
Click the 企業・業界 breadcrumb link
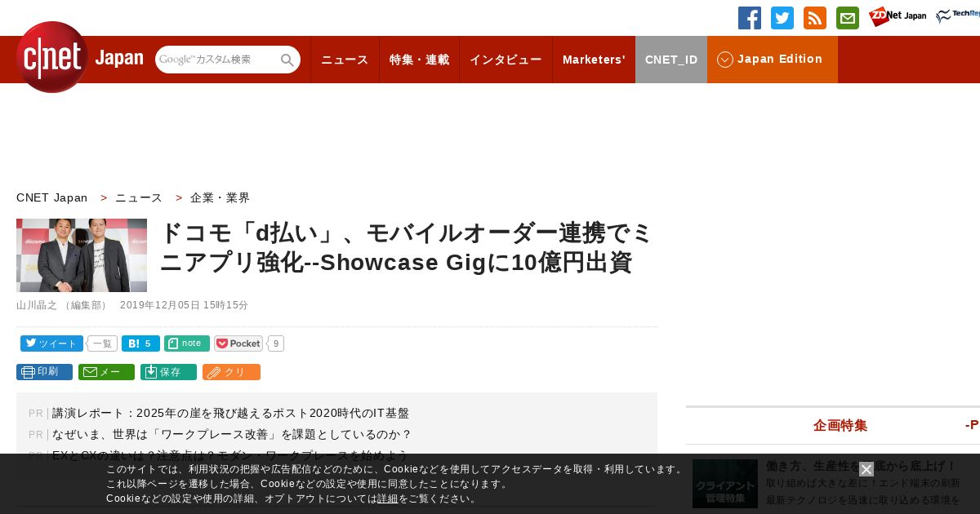220,197
